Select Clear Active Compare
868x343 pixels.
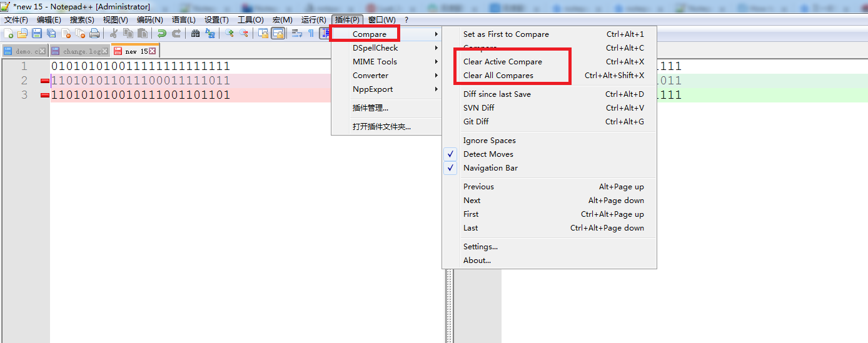point(549,62)
